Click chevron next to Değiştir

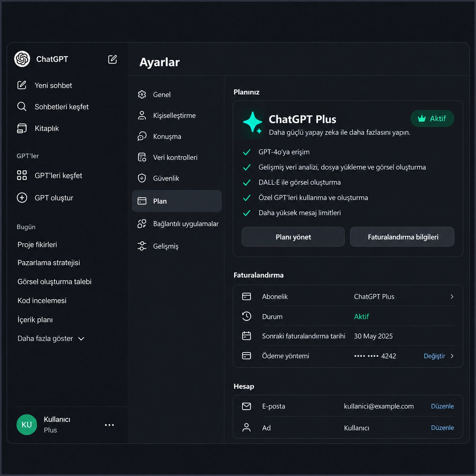(x=452, y=356)
